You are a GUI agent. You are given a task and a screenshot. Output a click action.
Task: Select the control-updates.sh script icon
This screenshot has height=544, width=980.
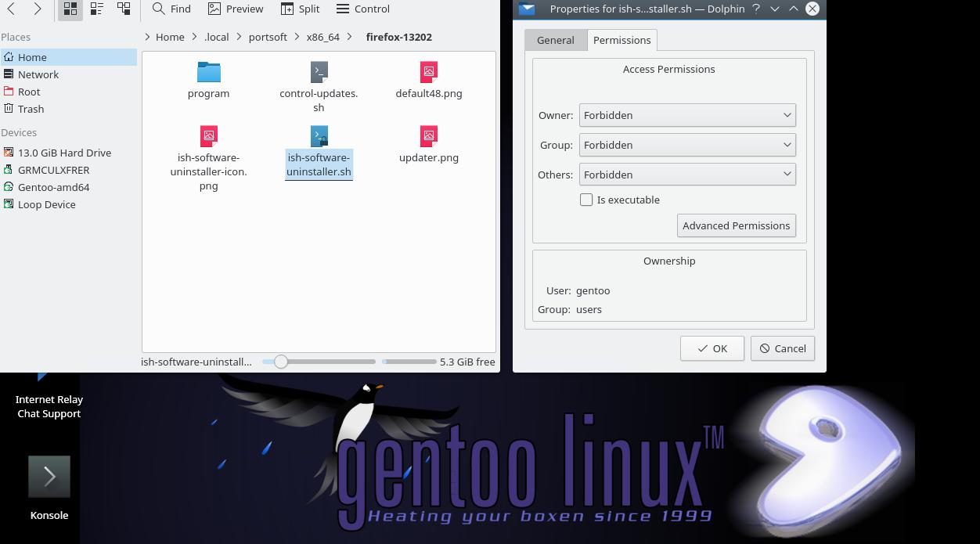(x=319, y=71)
